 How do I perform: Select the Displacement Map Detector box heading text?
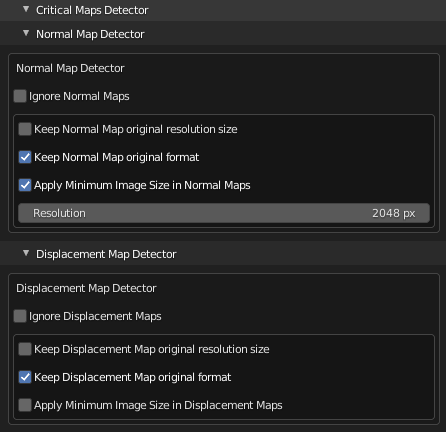click(86, 288)
